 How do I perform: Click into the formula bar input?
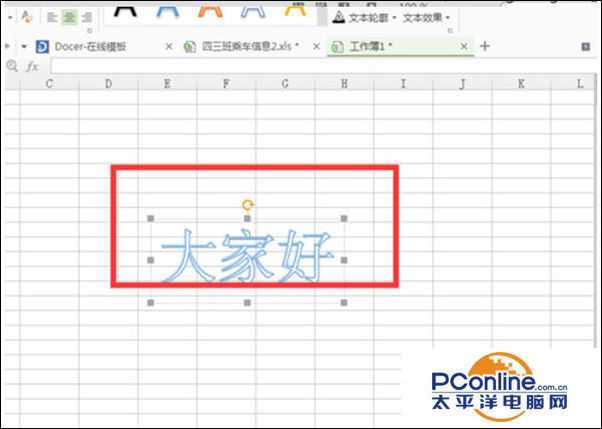coord(324,66)
